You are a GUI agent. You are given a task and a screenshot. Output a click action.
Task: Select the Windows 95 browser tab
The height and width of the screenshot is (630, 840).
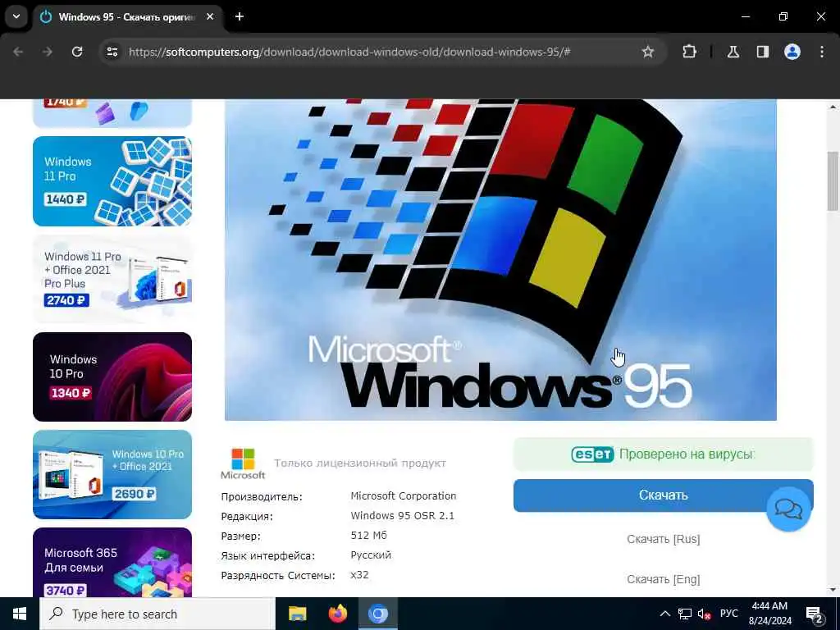(x=128, y=17)
